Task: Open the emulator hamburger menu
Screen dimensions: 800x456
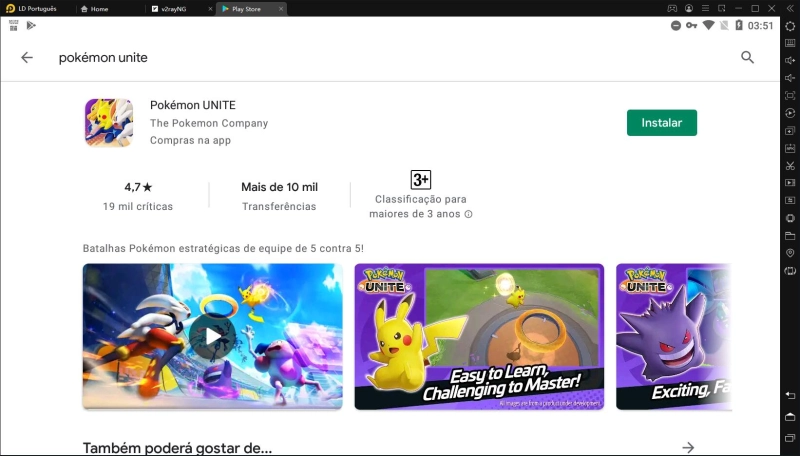Action: tap(705, 8)
